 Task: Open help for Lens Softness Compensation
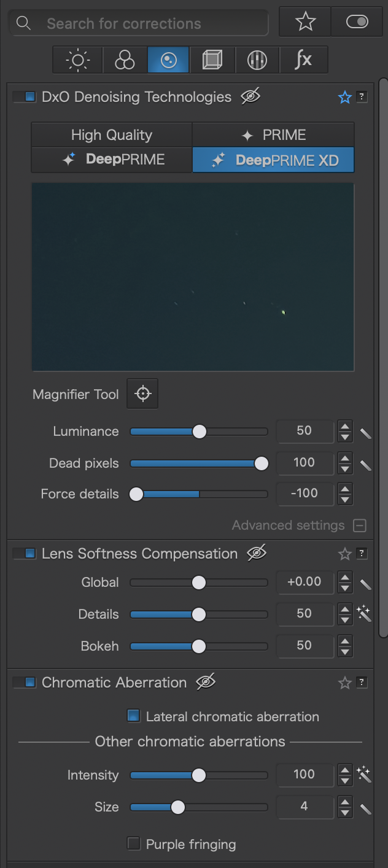click(x=362, y=554)
